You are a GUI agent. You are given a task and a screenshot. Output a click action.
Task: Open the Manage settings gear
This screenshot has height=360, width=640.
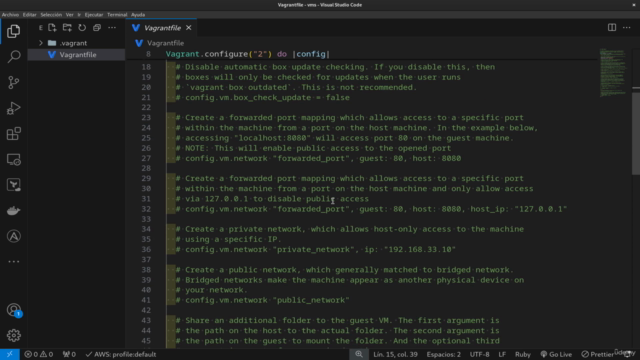13,336
